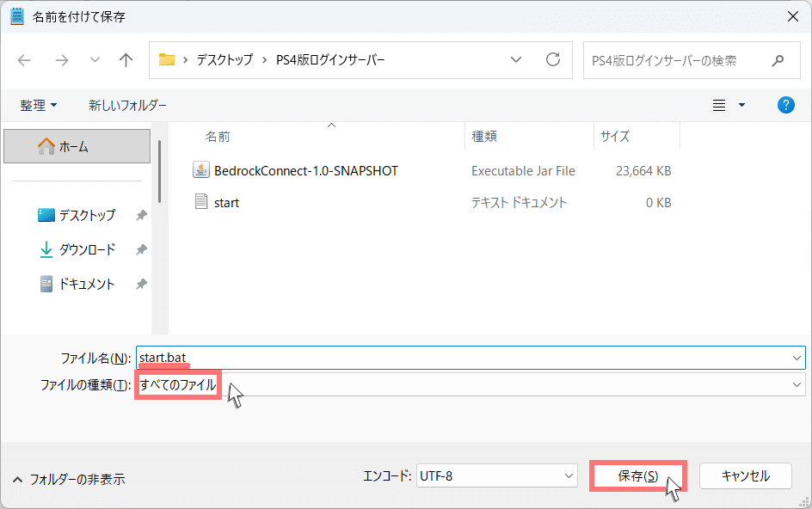
Task: Refresh the current folder view
Action: click(x=553, y=60)
